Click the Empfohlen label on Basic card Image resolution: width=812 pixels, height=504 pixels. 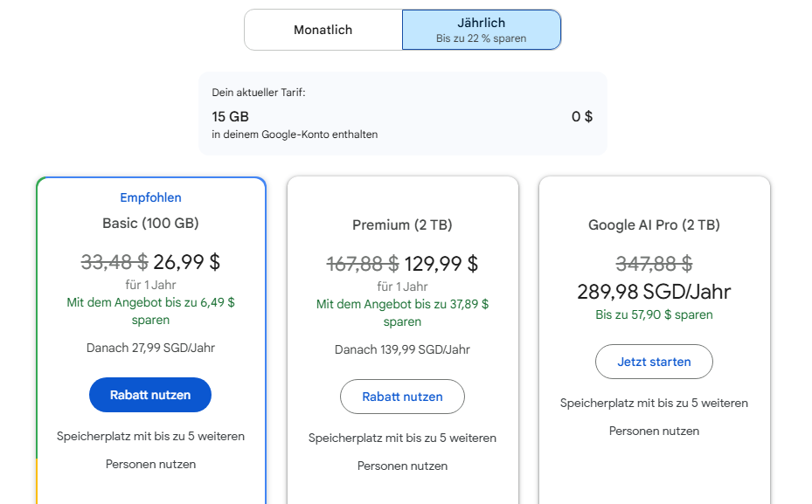coord(151,198)
